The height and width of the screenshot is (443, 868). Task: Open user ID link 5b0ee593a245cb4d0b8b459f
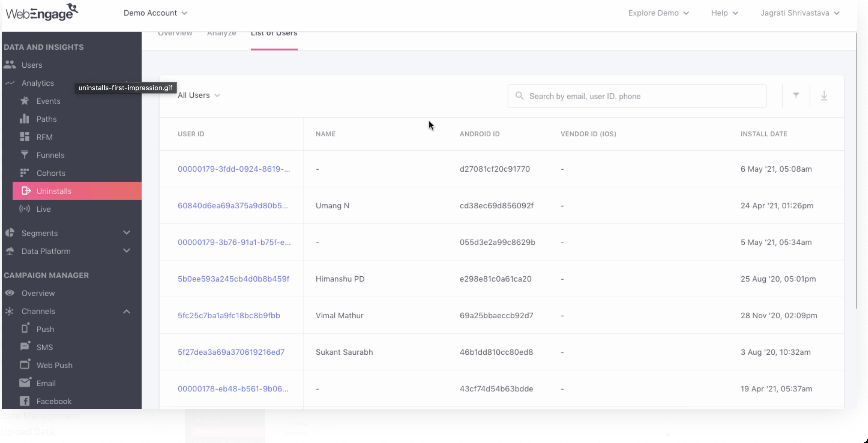pos(233,279)
